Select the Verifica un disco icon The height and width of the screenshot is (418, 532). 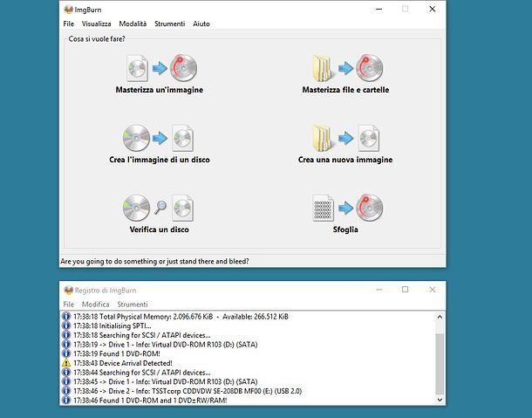coord(158,208)
